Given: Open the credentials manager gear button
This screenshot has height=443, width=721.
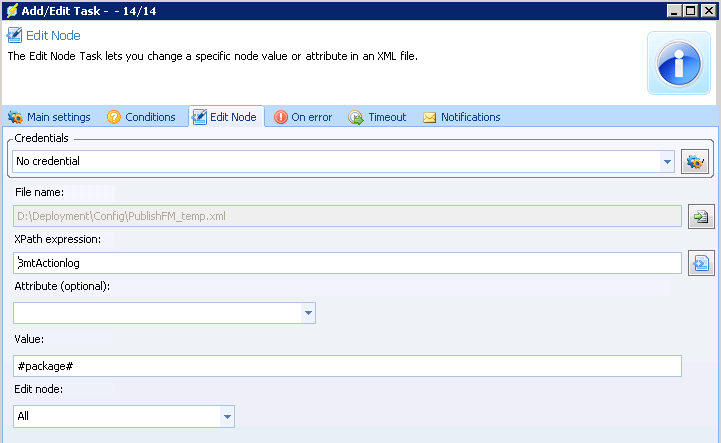Looking at the screenshot, I should 695,161.
